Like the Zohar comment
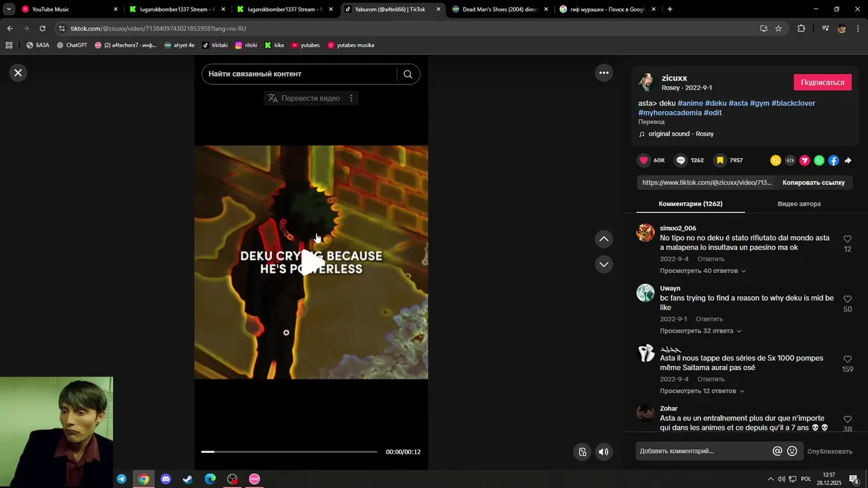Viewport: 868px width, 488px height. click(x=848, y=420)
